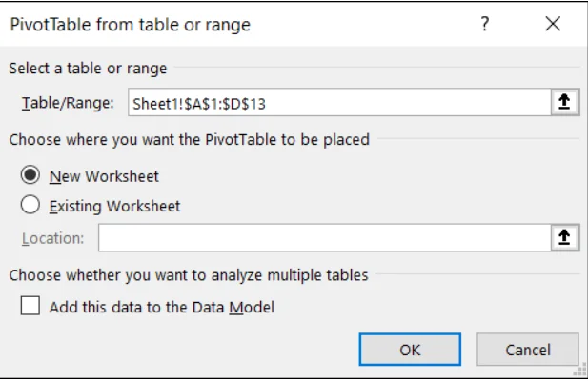
Task: Click the Help question mark icon
Action: coord(485,26)
